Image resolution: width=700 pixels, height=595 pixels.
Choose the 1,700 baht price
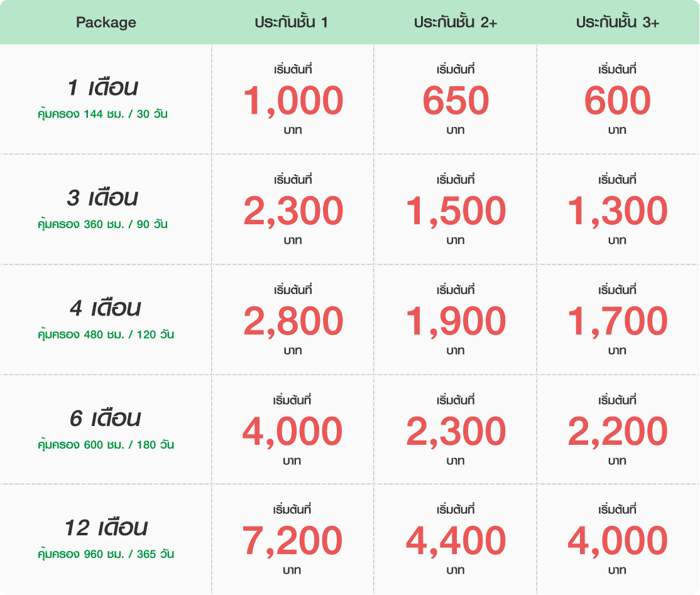(618, 322)
